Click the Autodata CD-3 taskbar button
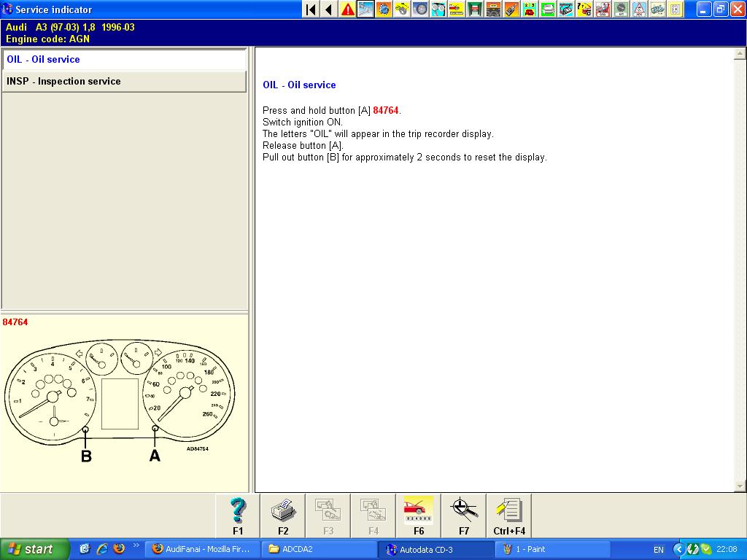Image resolution: width=747 pixels, height=560 pixels. [436, 550]
